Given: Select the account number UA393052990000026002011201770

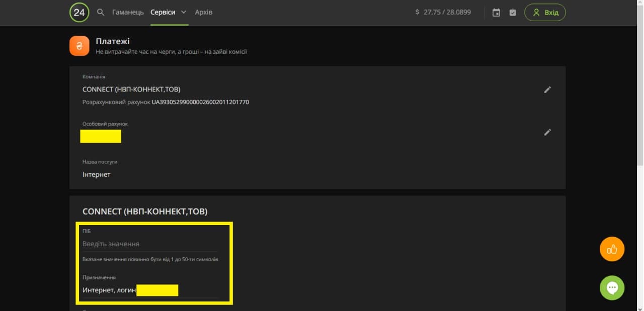Looking at the screenshot, I should tap(200, 102).
